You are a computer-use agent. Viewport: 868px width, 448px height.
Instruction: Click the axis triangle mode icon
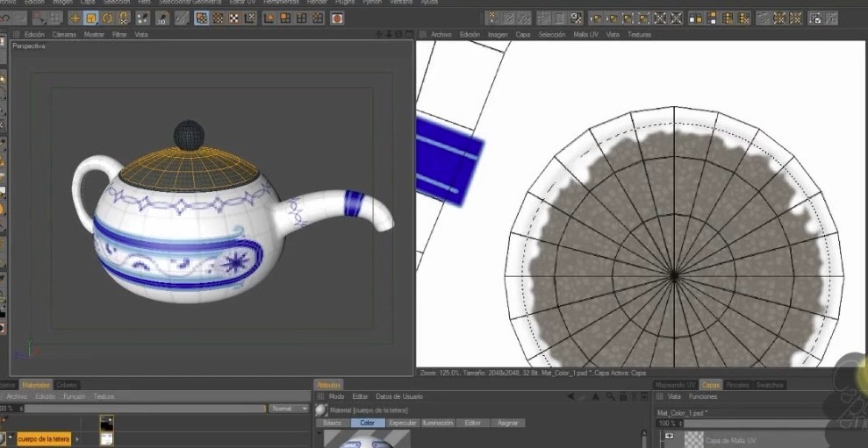tap(269, 18)
